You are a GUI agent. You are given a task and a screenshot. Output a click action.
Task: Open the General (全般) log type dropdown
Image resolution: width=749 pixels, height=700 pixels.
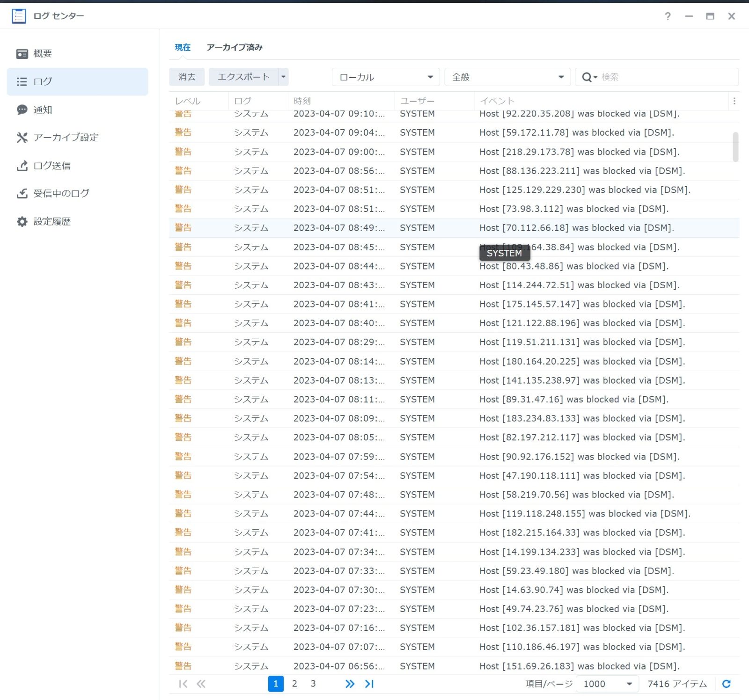point(507,77)
